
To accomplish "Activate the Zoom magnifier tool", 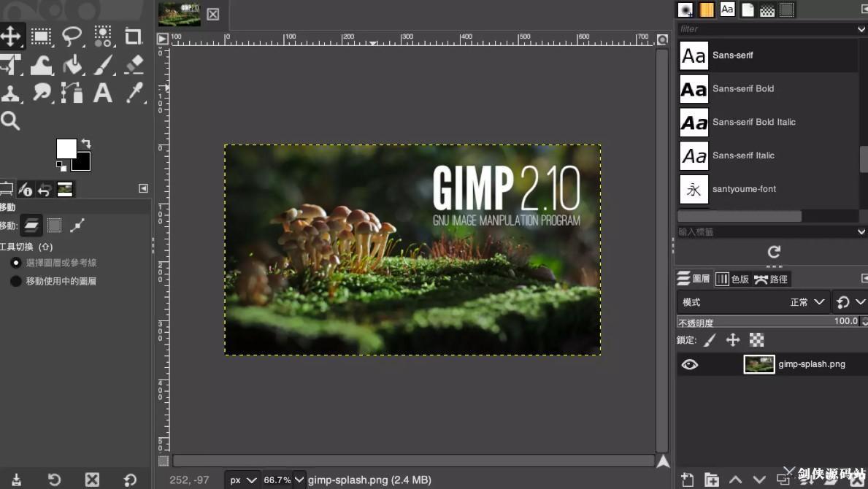I will tap(10, 120).
